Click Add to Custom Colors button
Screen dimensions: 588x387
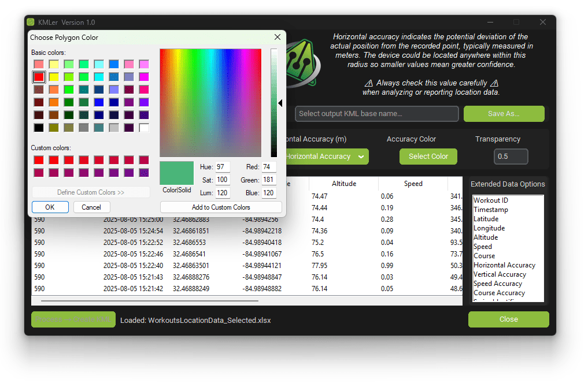(221, 207)
